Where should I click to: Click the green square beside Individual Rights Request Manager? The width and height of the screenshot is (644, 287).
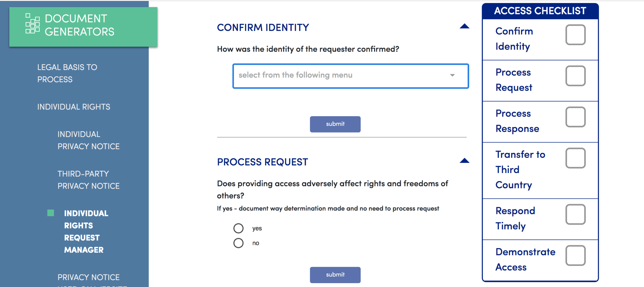click(x=51, y=213)
